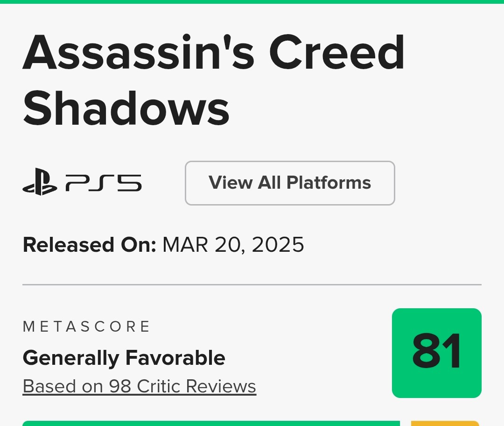
Task: Select the METASCORE heading label
Action: [x=86, y=327]
